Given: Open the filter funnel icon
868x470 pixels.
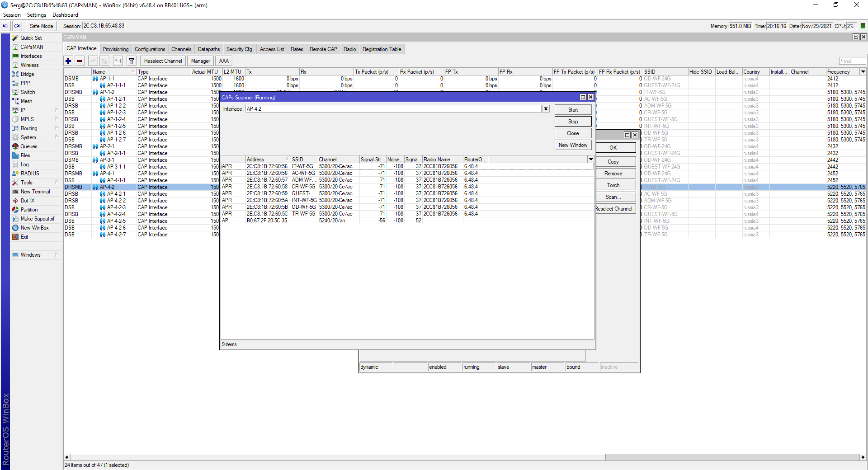Looking at the screenshot, I should (132, 61).
